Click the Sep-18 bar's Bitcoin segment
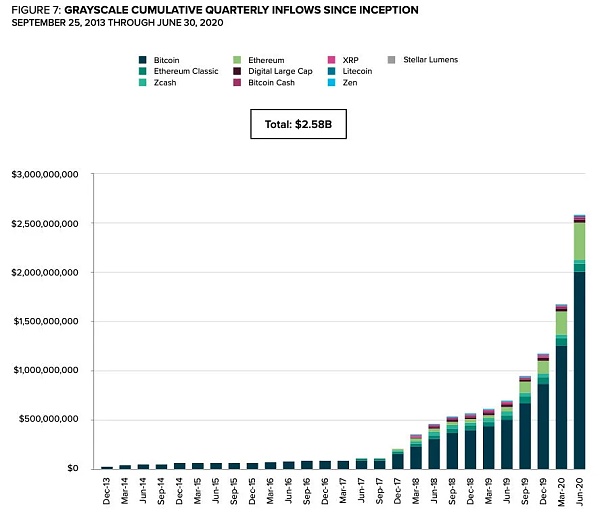This screenshot has height=513, width=600. coord(452,451)
